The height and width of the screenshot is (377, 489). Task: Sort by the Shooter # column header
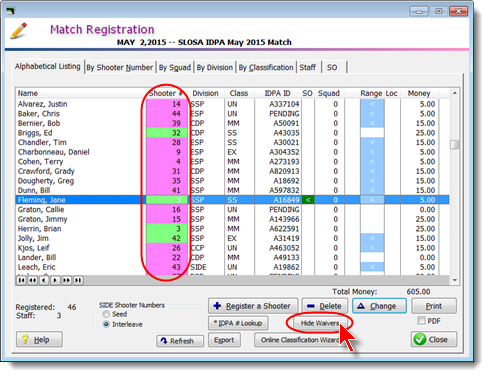tap(166, 93)
